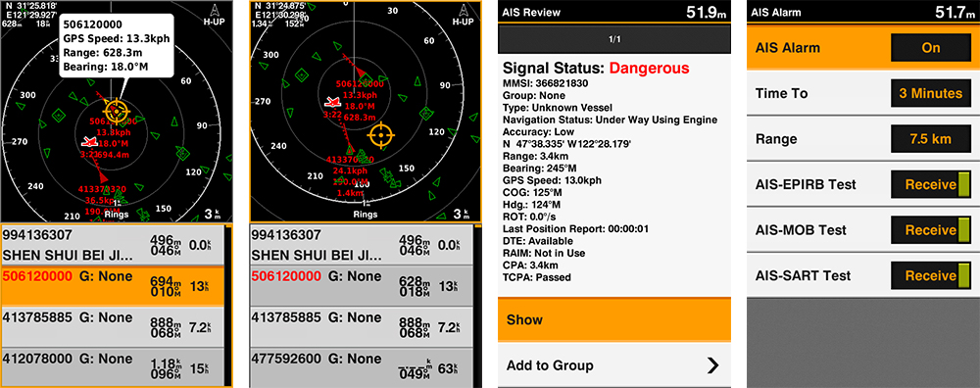Select 412078000 vessel row
The width and height of the screenshot is (980, 388).
click(x=113, y=368)
